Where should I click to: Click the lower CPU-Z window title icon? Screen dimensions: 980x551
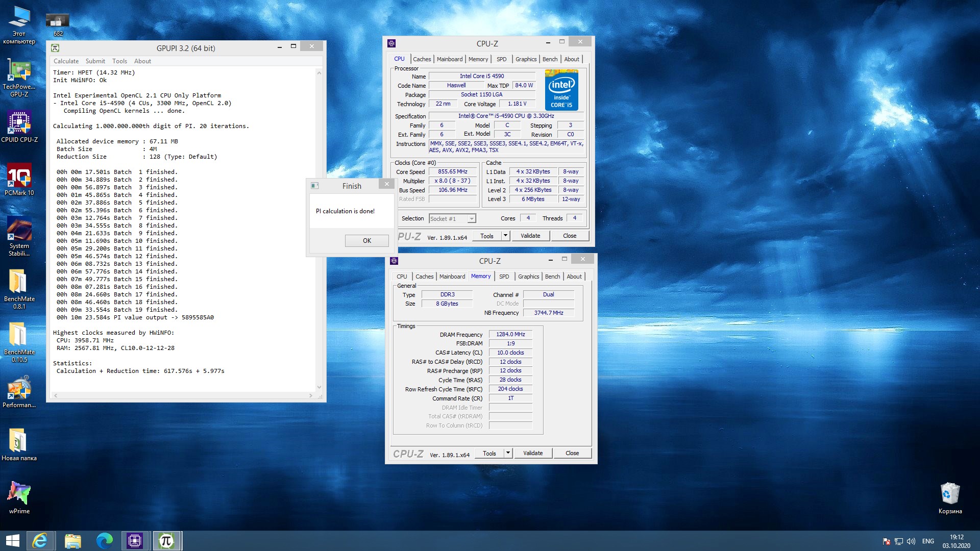[394, 261]
